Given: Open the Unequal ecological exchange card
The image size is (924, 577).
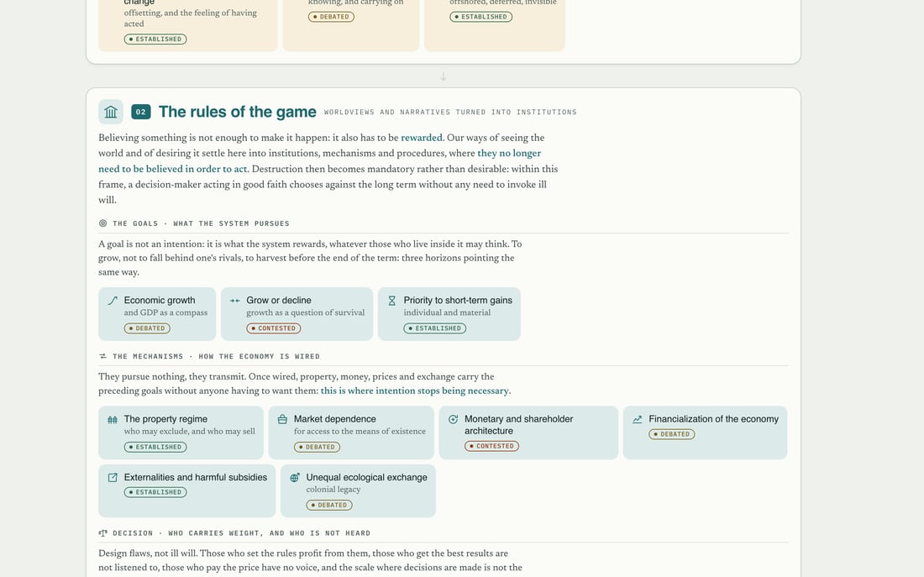Looking at the screenshot, I should point(359,491).
